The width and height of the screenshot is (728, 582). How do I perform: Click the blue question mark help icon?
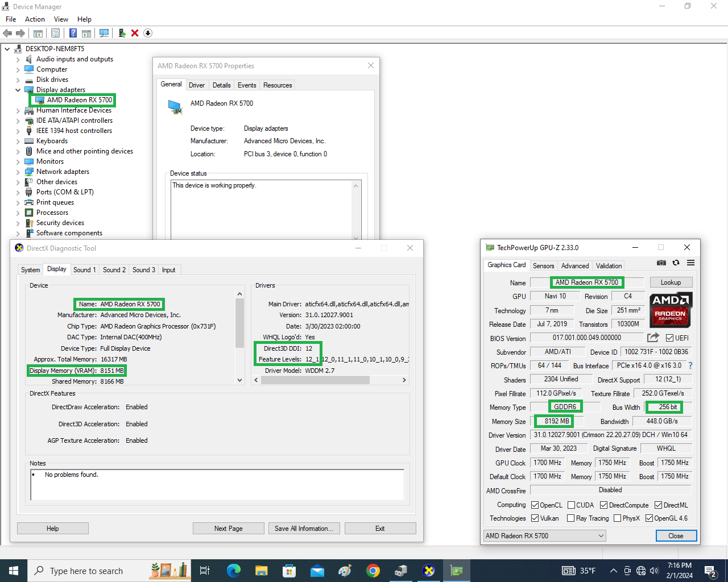pyautogui.click(x=73, y=33)
